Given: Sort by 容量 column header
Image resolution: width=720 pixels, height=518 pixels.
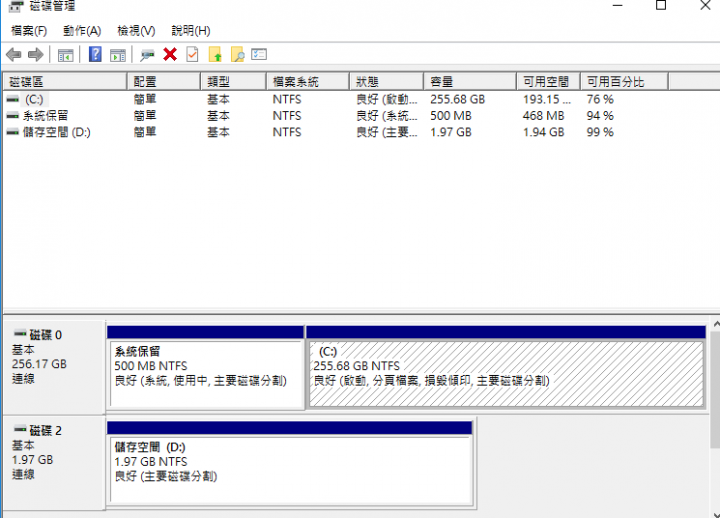Looking at the screenshot, I should point(470,82).
